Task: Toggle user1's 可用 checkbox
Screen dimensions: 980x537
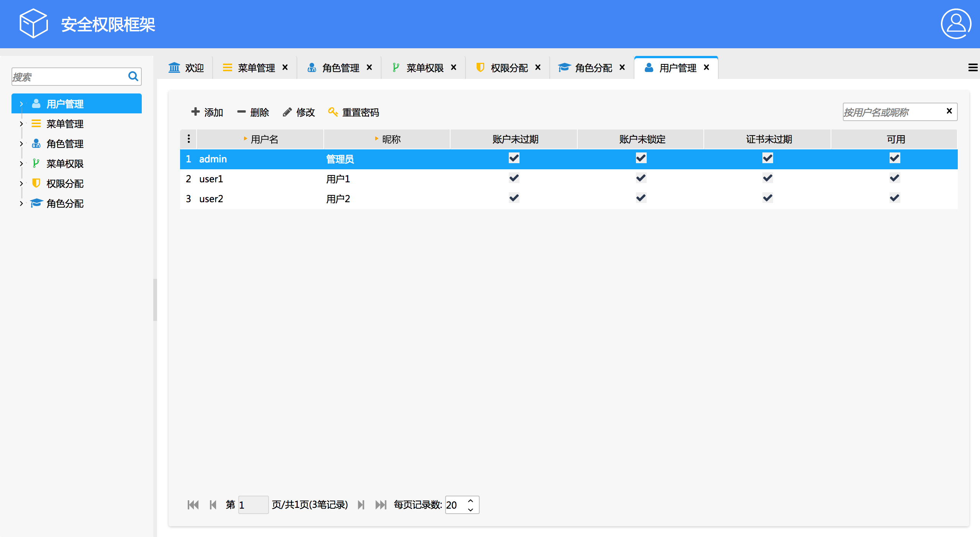Action: [x=894, y=178]
